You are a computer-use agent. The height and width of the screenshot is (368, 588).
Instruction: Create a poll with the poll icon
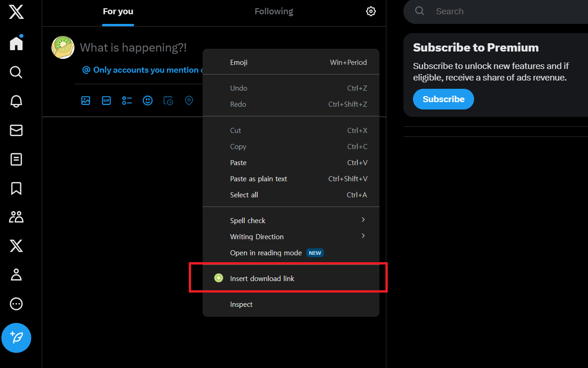tap(127, 100)
